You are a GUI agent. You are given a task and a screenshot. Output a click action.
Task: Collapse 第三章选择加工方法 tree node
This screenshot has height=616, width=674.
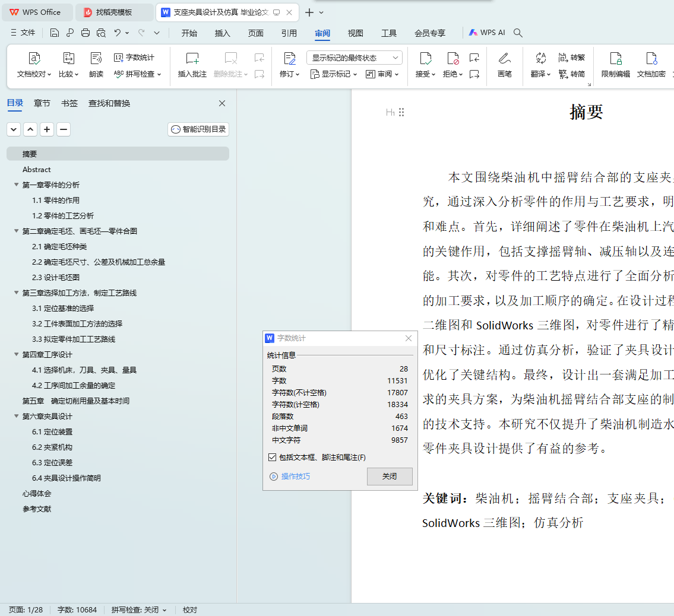(17, 293)
